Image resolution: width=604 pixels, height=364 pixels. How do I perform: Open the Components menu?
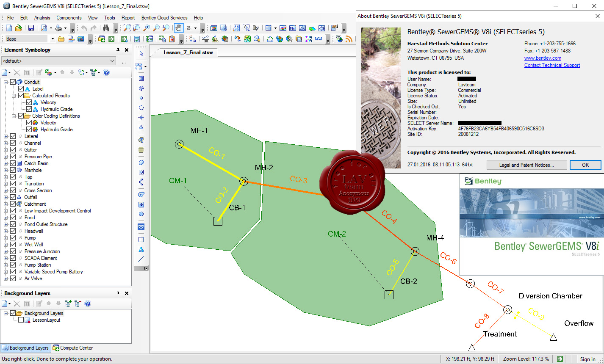pyautogui.click(x=69, y=18)
